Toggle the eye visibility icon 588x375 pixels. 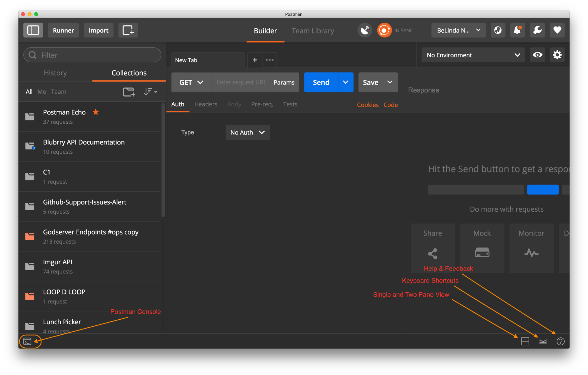[537, 55]
